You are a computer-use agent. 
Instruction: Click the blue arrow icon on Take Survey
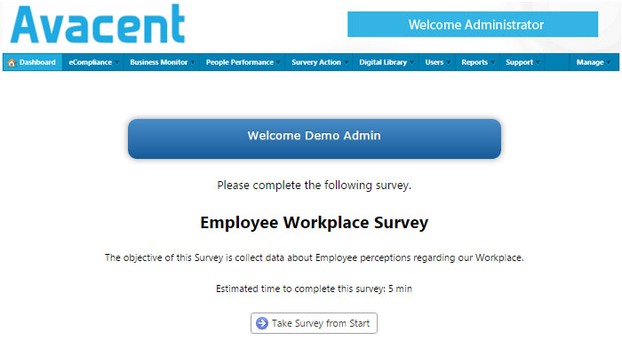pyautogui.click(x=262, y=323)
